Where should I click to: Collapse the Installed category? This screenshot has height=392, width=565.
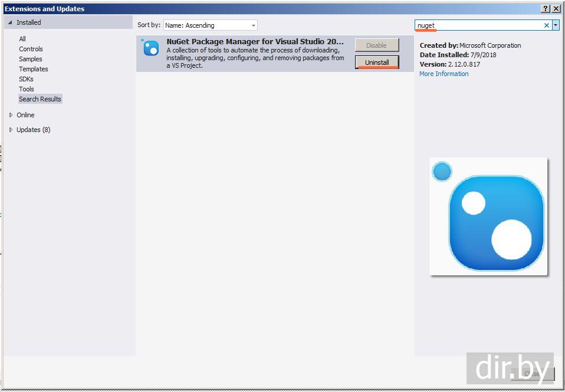(x=10, y=22)
